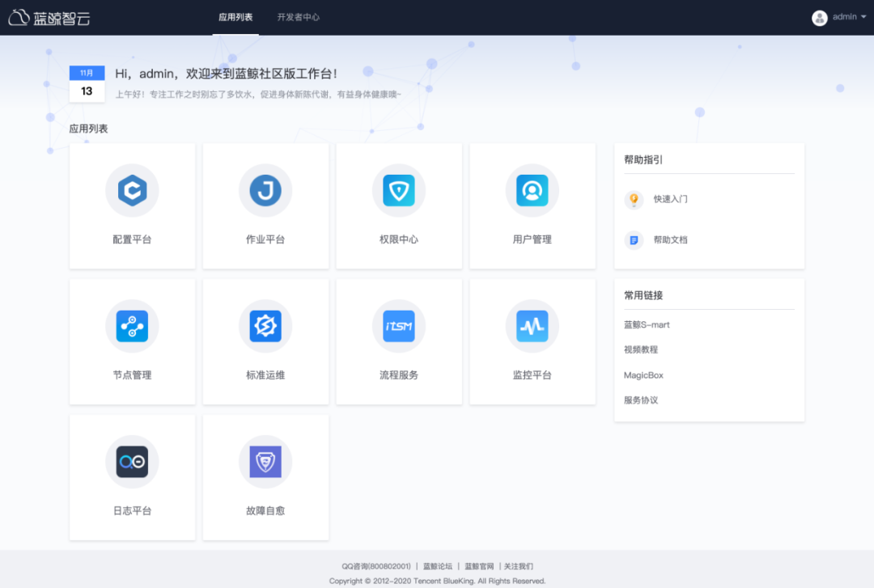The height and width of the screenshot is (588, 874).
Task: Expand the admin dropdown arrow
Action: tap(863, 17)
